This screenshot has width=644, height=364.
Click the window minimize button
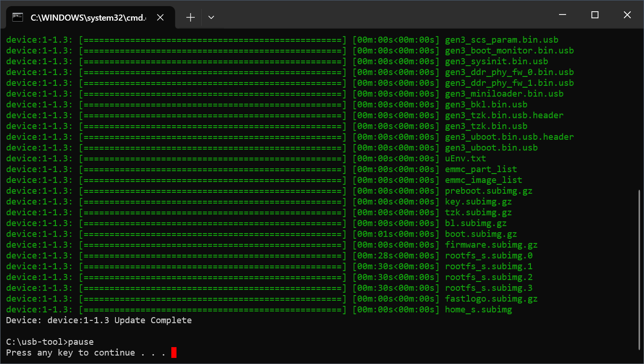click(x=562, y=15)
